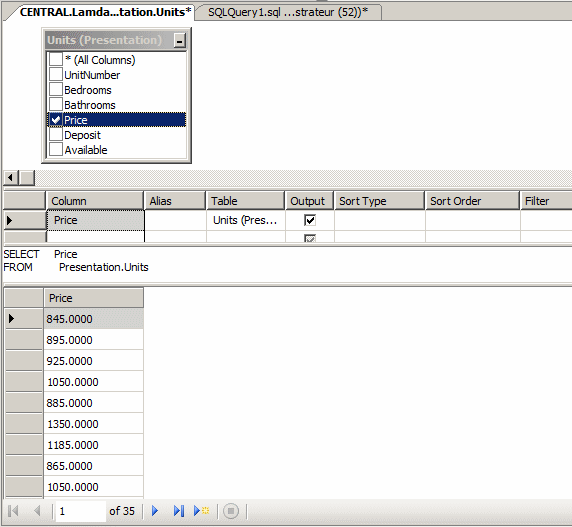
Task: Click the Available column name
Action: click(86, 150)
